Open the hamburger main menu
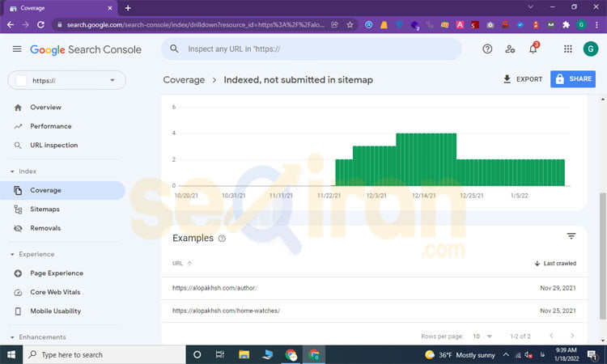This screenshot has width=607, height=364. pyautogui.click(x=17, y=49)
